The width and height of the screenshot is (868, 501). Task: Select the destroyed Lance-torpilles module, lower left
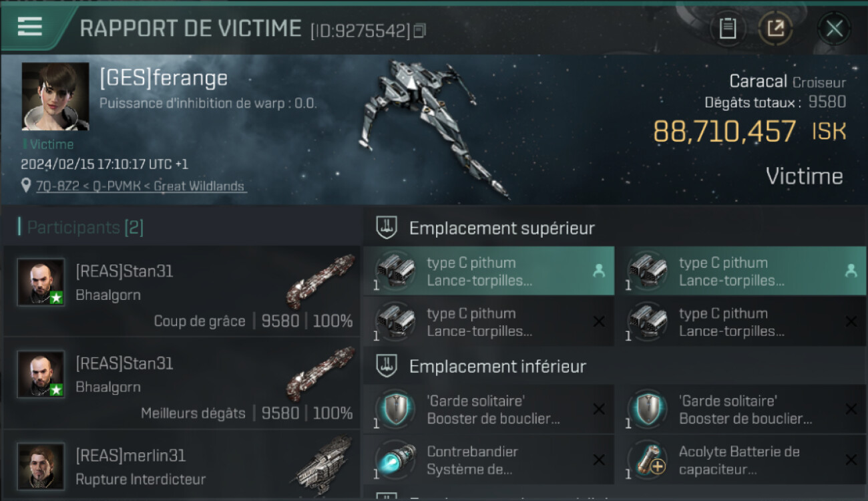[489, 322]
